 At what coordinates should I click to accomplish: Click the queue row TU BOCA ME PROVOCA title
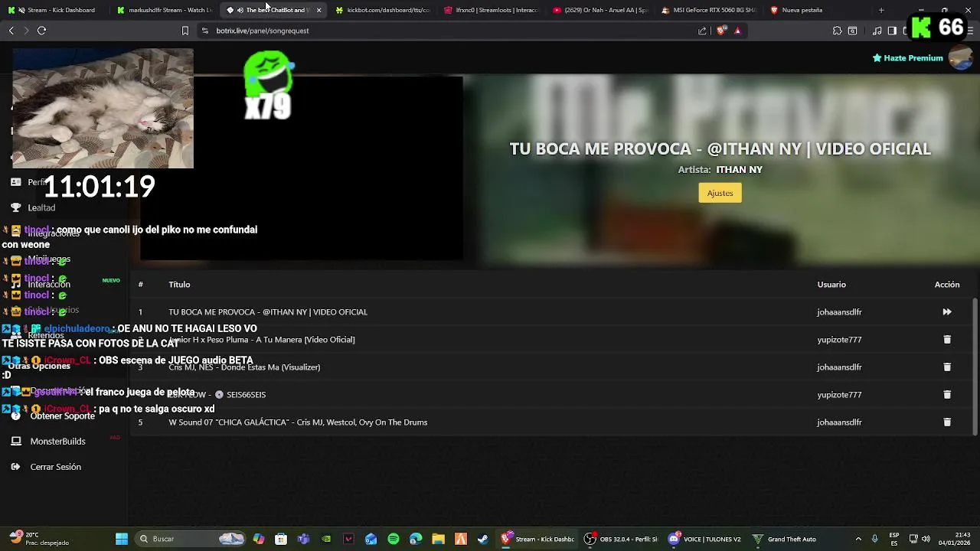[x=268, y=311]
